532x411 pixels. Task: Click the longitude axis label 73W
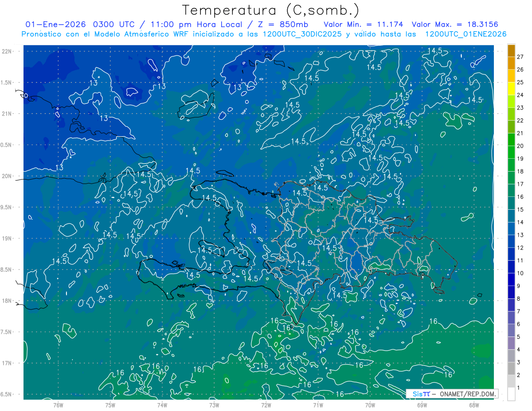tap(214, 405)
